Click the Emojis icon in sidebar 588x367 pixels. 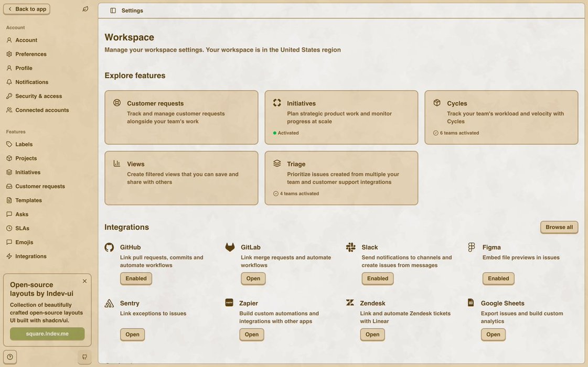coord(9,242)
